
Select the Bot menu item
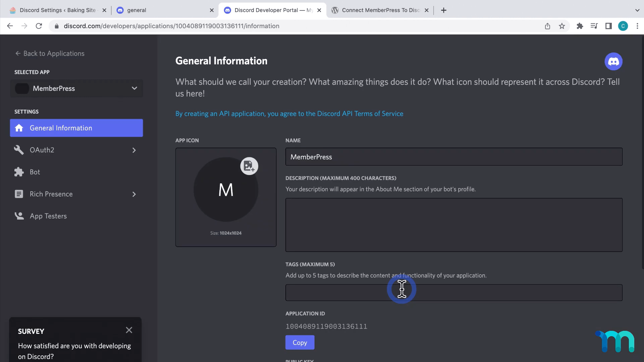[35, 172]
